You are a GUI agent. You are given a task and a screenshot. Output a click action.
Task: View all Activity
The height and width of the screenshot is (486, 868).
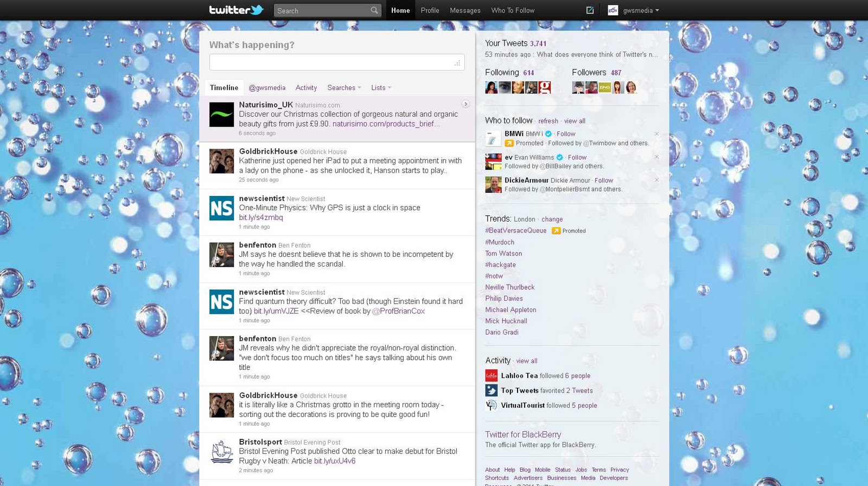pos(527,361)
